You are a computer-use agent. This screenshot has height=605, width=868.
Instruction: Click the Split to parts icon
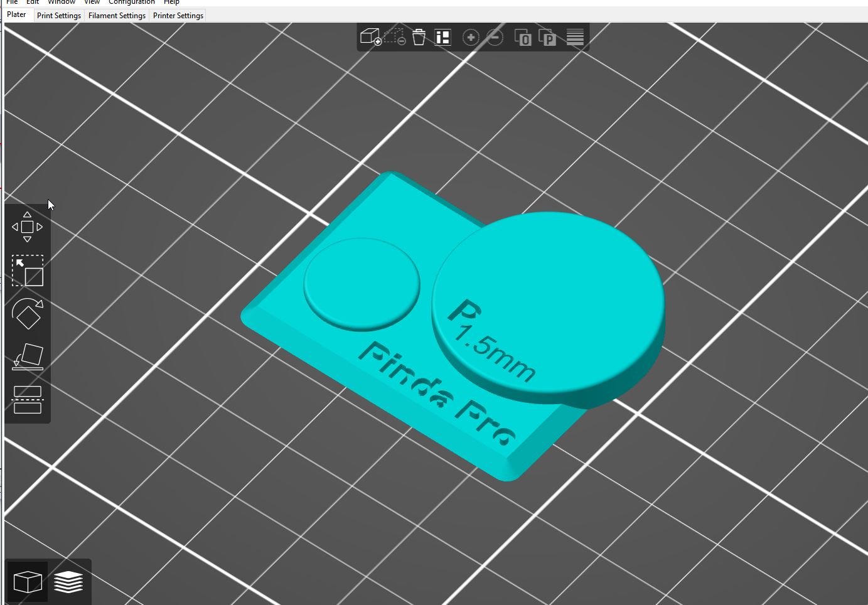point(547,38)
